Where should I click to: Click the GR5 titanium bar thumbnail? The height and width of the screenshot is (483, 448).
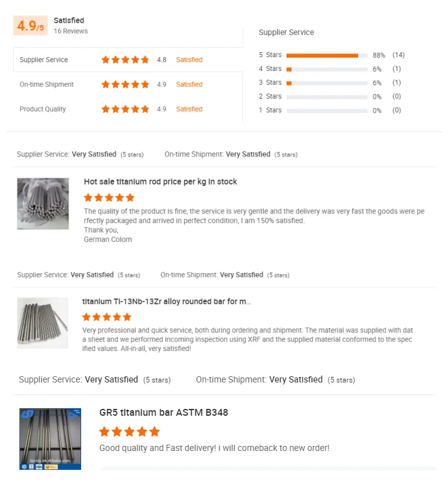coord(50,439)
